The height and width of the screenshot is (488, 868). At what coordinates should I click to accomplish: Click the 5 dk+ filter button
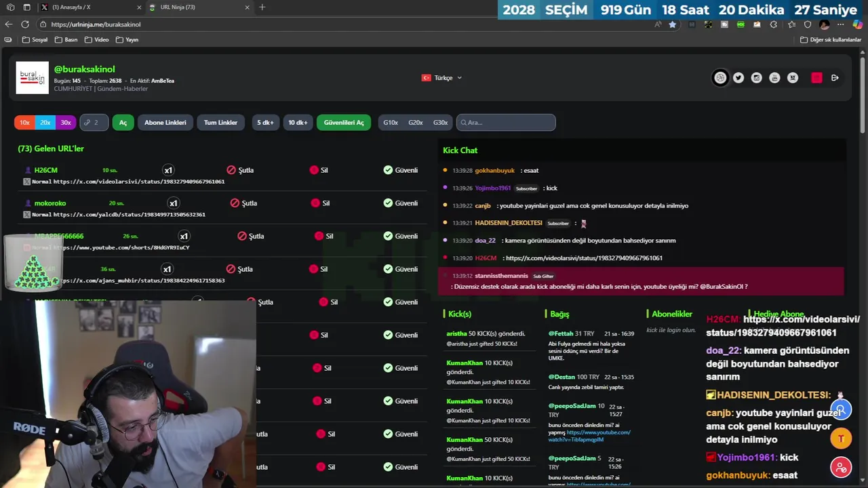265,123
